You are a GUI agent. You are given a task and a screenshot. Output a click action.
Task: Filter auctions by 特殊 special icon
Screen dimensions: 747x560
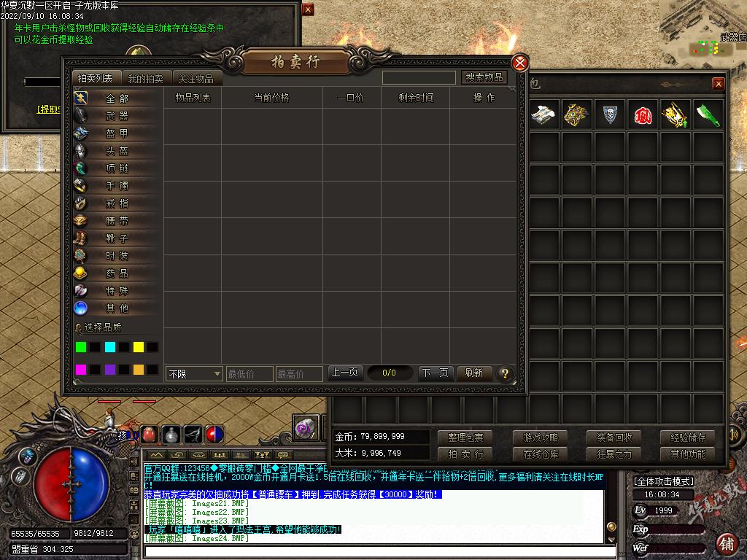click(81, 290)
